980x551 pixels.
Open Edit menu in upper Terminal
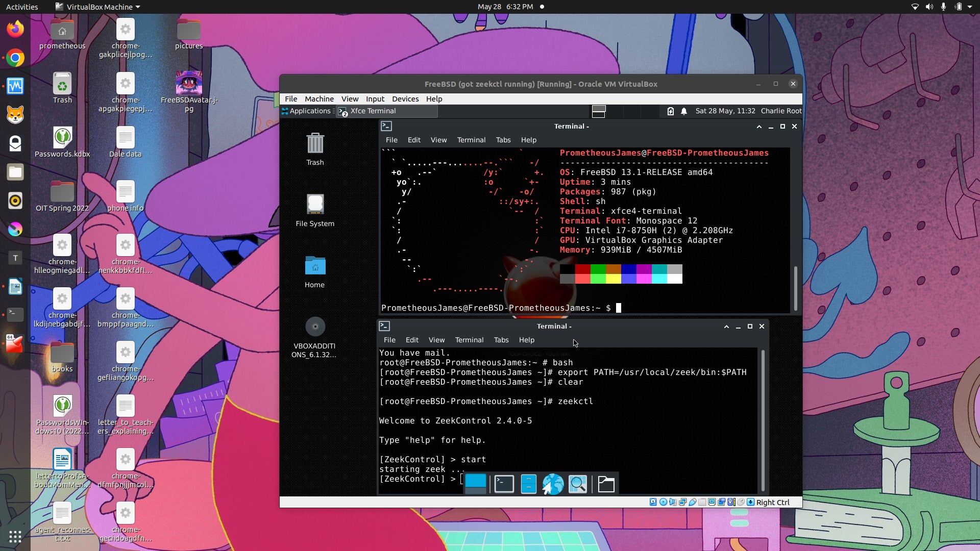(414, 140)
